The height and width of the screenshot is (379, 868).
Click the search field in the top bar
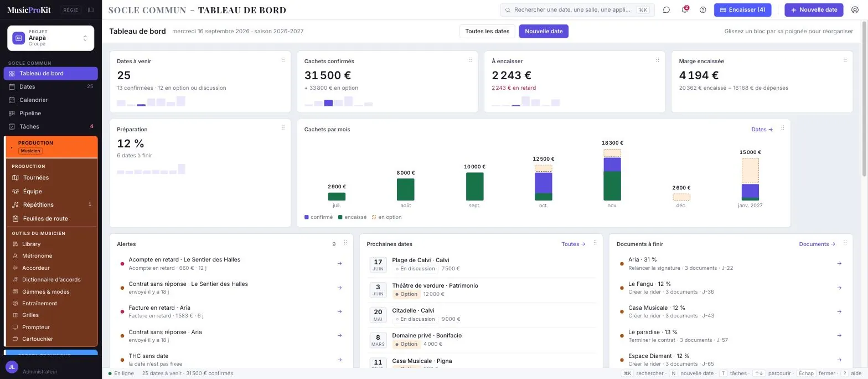[x=577, y=10]
